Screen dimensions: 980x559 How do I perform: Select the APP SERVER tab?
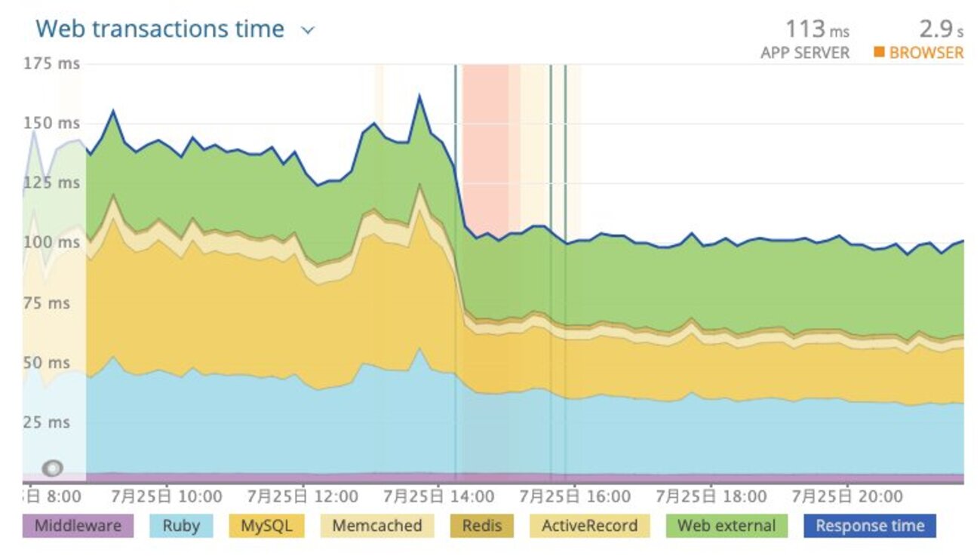[x=803, y=52]
